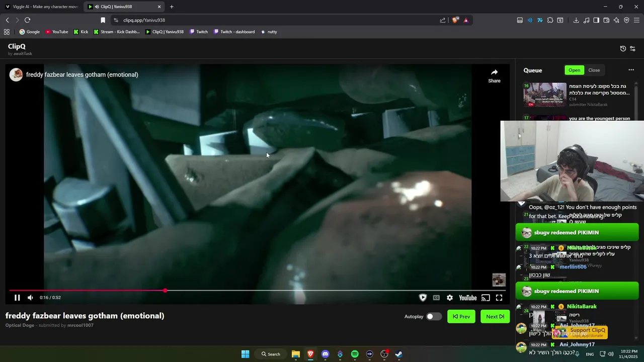Open the ClipQ history clock icon
The height and width of the screenshot is (362, 644).
[623, 49]
